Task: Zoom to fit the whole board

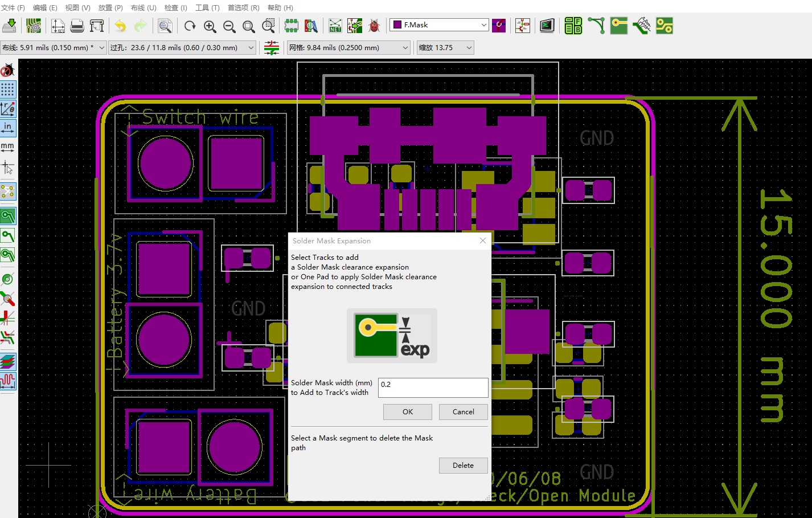Action: 249,26
